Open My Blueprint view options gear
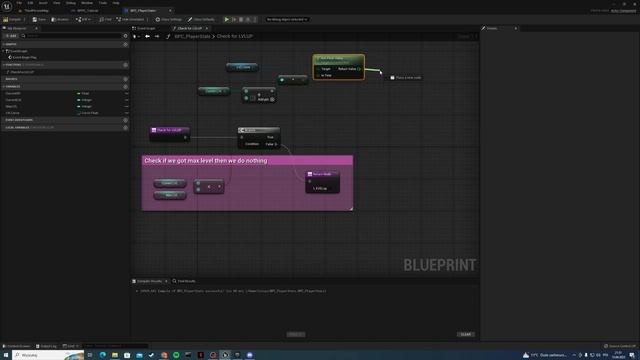Image resolution: width=640 pixels, height=360 pixels. [x=125, y=36]
